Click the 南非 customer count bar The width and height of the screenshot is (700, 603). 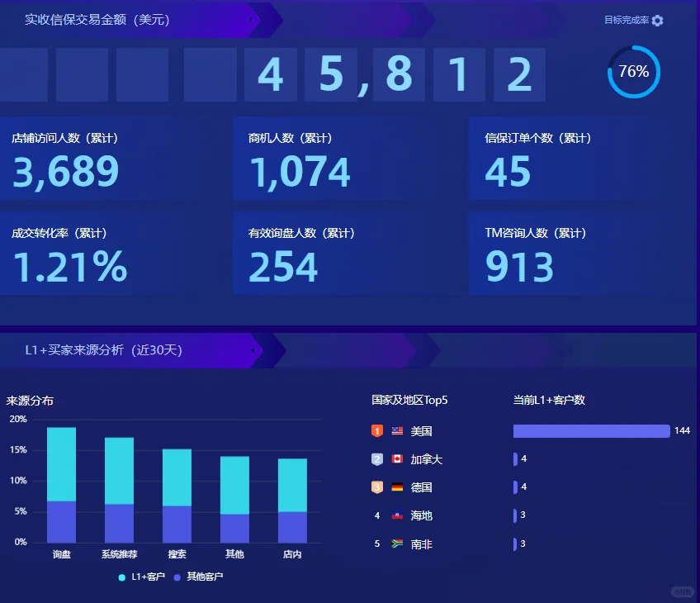tap(515, 544)
